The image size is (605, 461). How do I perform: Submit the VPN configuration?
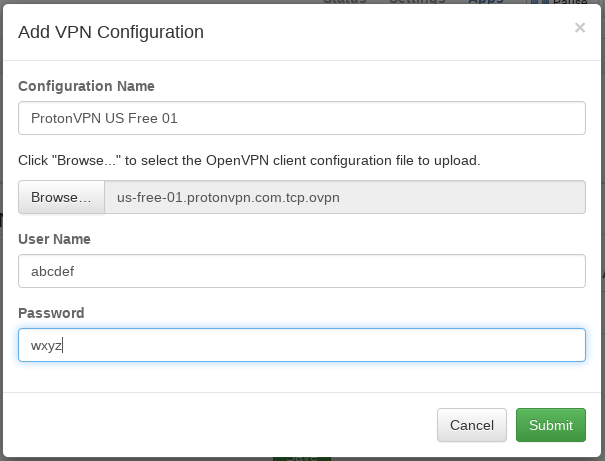[x=550, y=425]
